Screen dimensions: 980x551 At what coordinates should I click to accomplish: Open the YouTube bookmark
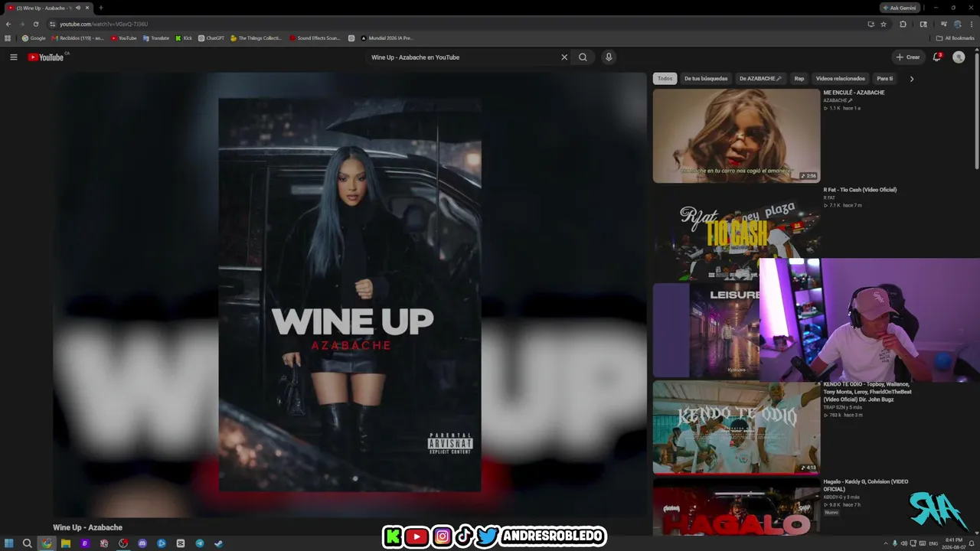point(123,37)
